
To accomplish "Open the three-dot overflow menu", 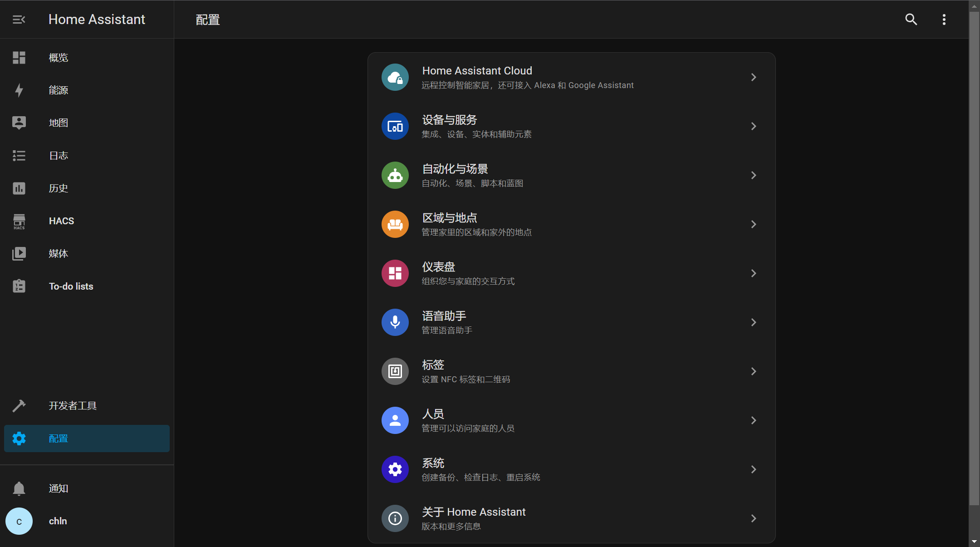I will point(944,20).
